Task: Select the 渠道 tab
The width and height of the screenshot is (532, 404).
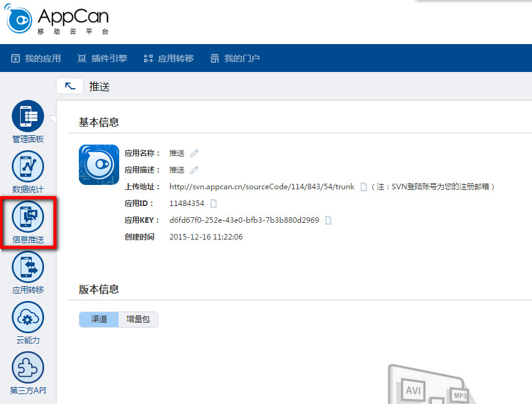Action: tap(99, 319)
